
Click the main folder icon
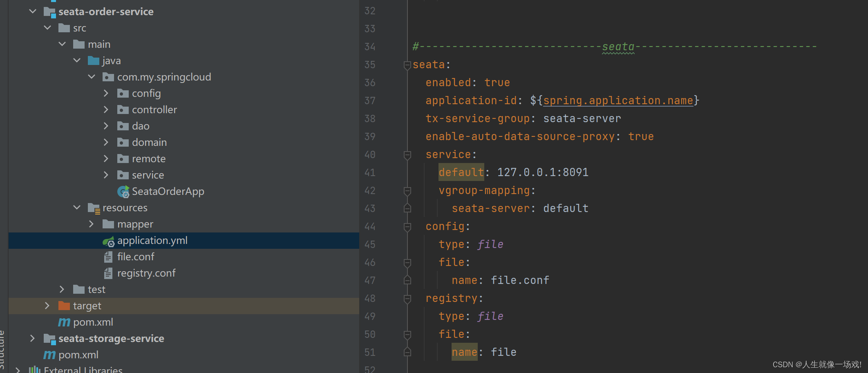coord(79,44)
